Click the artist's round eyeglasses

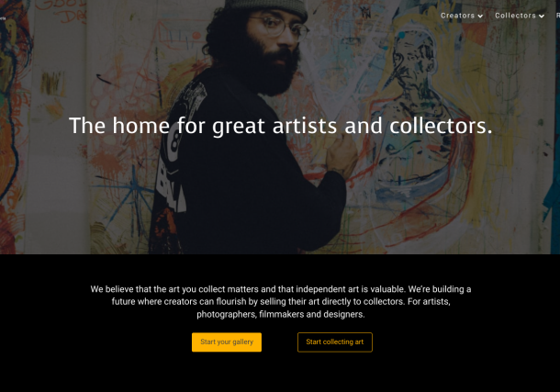click(x=280, y=27)
